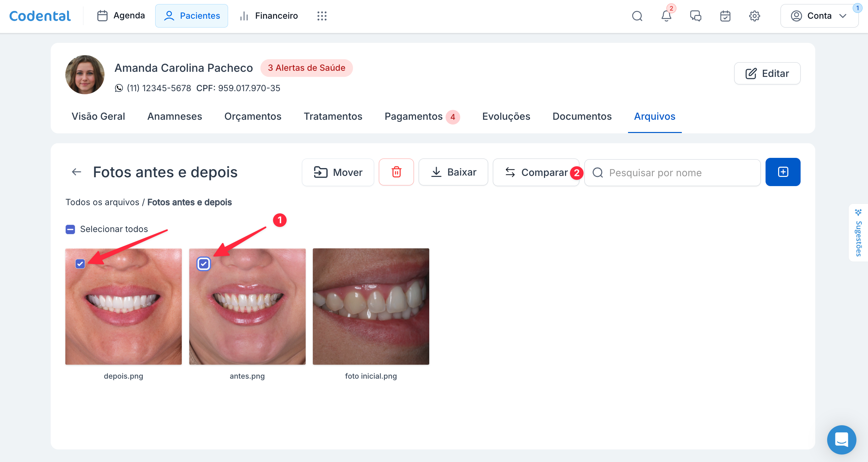Image resolution: width=868 pixels, height=462 pixels.
Task: Open the calendar check icon
Action: (725, 16)
